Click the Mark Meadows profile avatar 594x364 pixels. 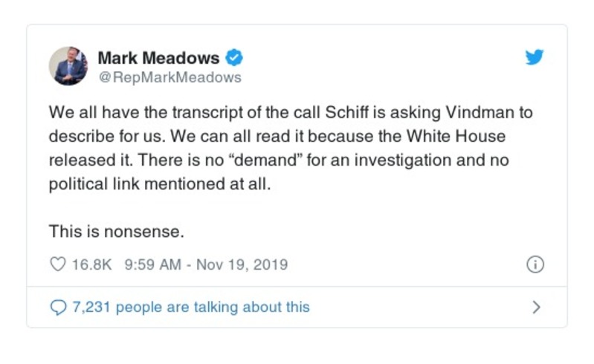(68, 65)
